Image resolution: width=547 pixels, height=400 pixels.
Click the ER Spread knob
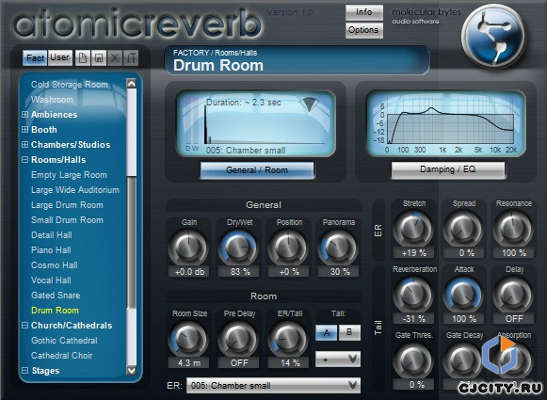tap(463, 229)
